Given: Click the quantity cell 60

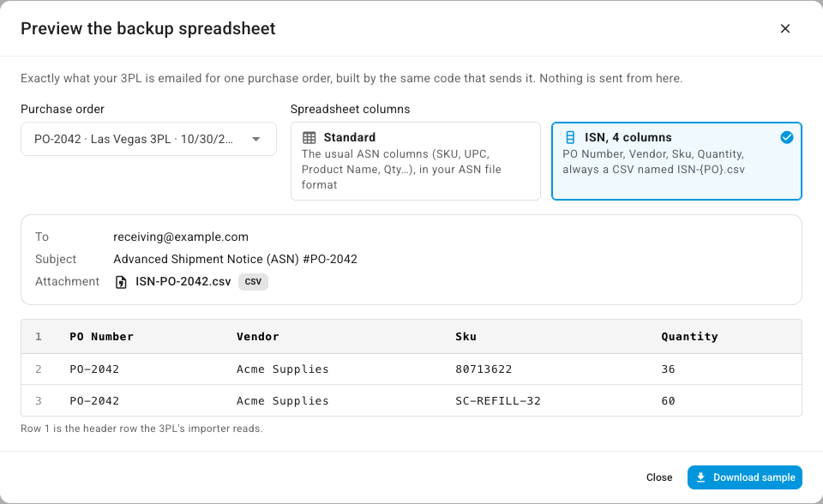Looking at the screenshot, I should point(668,400).
